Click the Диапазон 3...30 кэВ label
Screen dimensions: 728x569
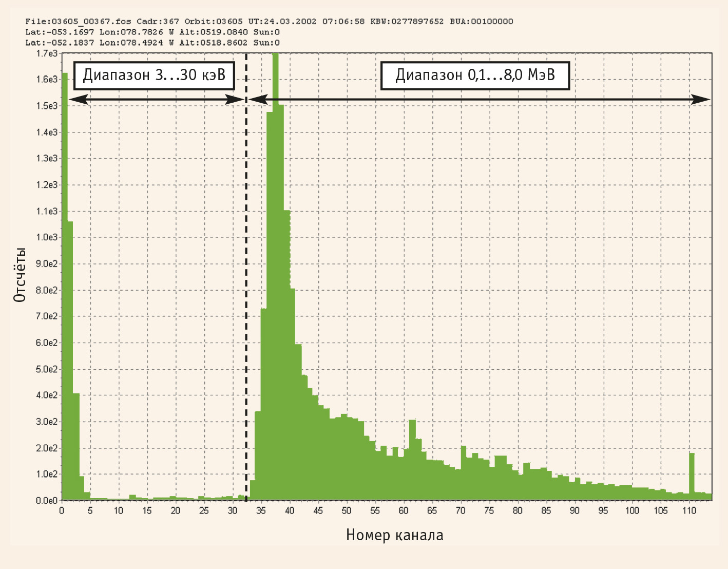click(x=155, y=75)
